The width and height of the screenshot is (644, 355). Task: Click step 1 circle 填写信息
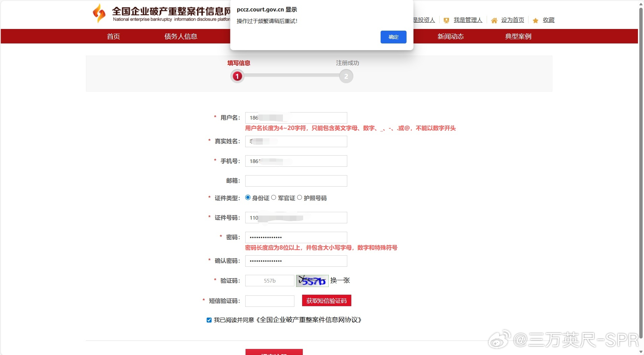pyautogui.click(x=237, y=76)
